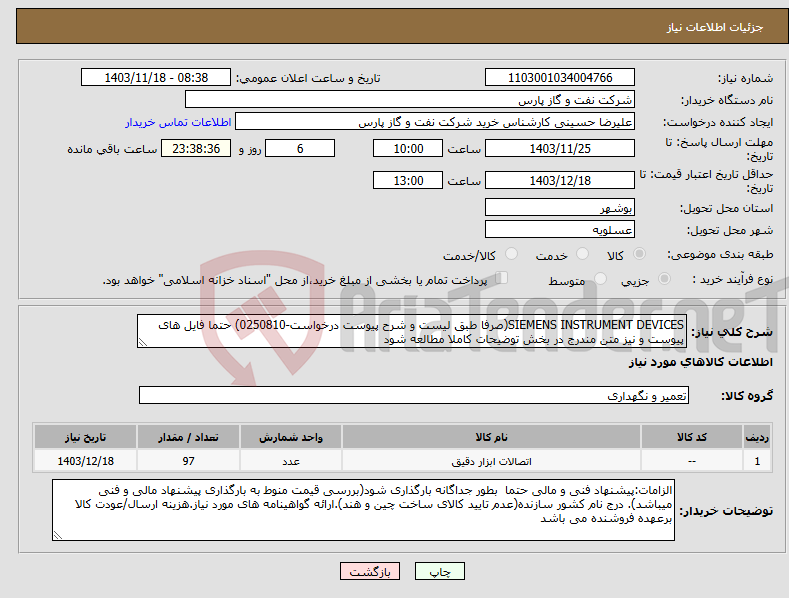Click quantity cell 97
The width and height of the screenshot is (789, 598).
pyautogui.click(x=188, y=461)
